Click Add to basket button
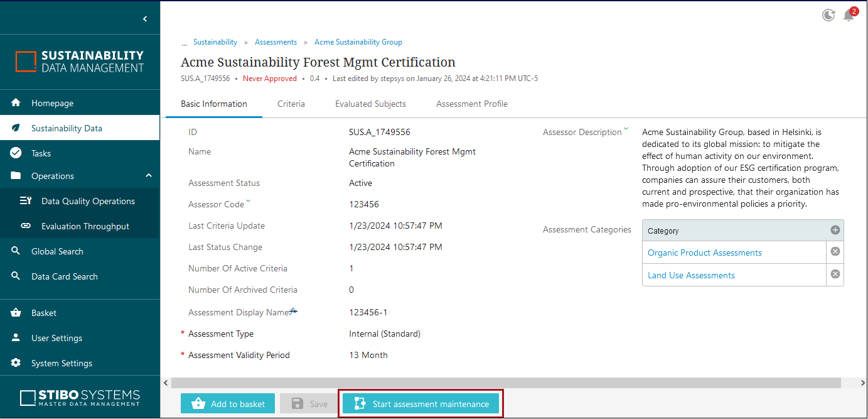868x419 pixels. (228, 404)
